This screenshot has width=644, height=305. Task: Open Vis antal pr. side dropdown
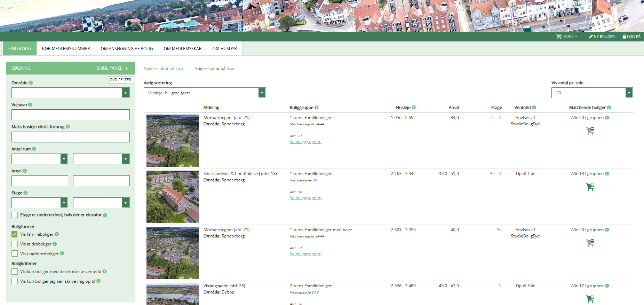point(592,93)
